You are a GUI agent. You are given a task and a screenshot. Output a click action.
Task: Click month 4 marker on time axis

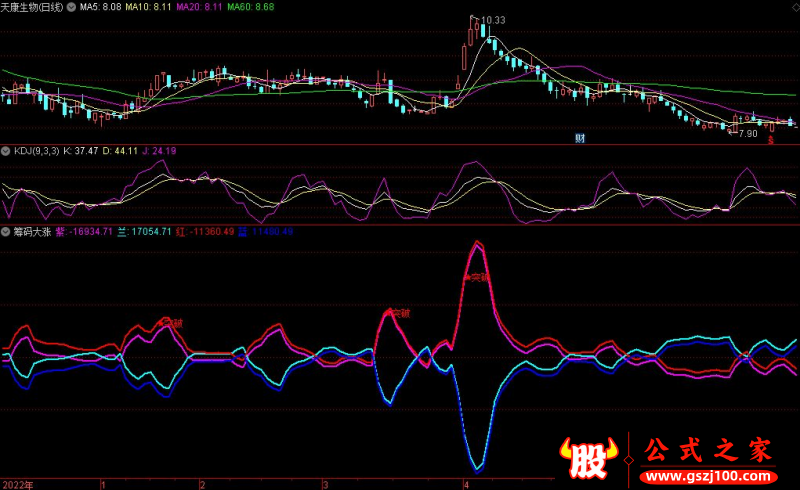pos(468,483)
